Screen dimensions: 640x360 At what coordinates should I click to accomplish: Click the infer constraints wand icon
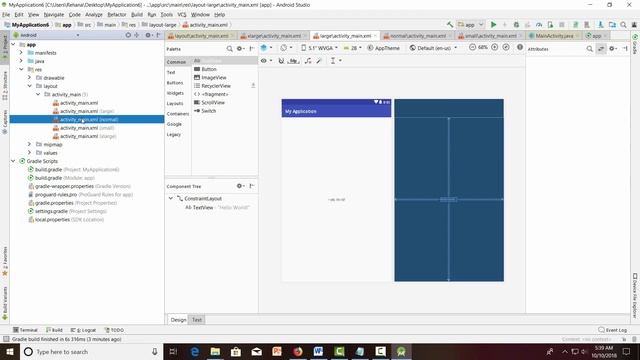[x=319, y=61]
